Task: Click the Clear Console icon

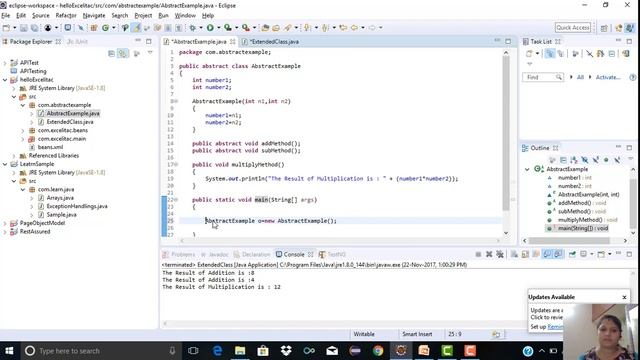Action: coord(514,254)
